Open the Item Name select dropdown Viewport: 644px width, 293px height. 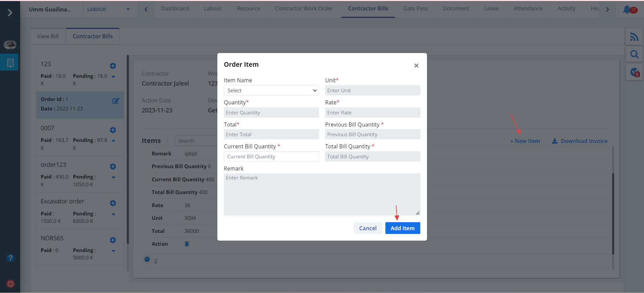click(271, 90)
